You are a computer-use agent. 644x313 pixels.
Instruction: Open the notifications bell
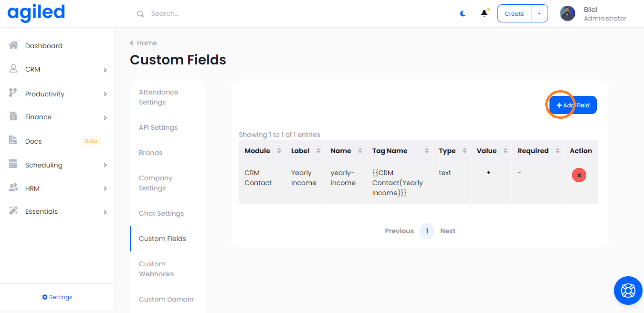click(x=484, y=13)
